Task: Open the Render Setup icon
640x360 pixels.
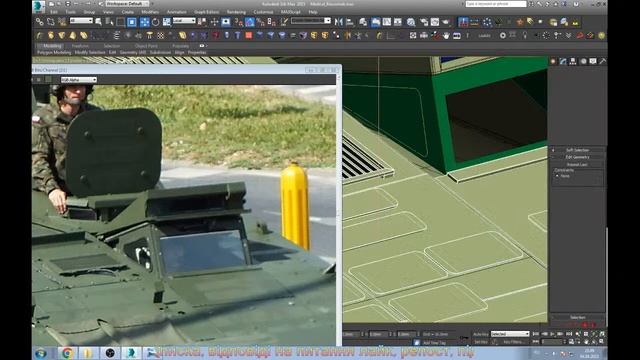Action: pos(424,22)
